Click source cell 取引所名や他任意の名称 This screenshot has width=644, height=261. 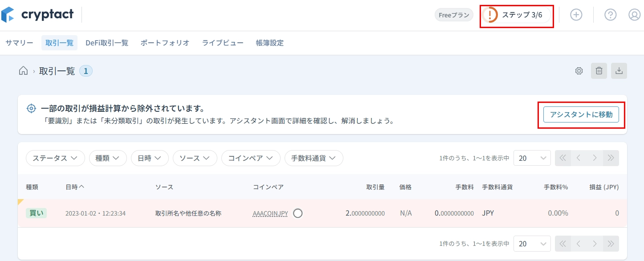tap(188, 213)
